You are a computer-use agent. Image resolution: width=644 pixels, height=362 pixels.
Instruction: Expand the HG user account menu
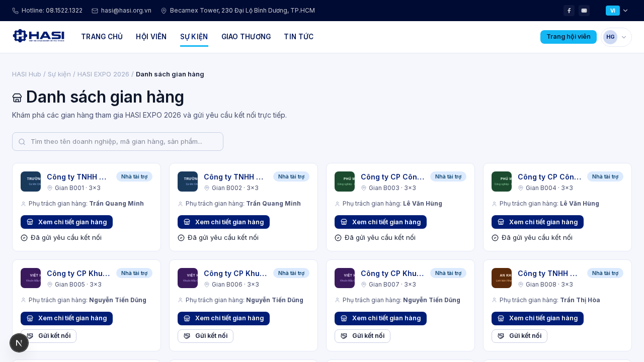pos(616,37)
